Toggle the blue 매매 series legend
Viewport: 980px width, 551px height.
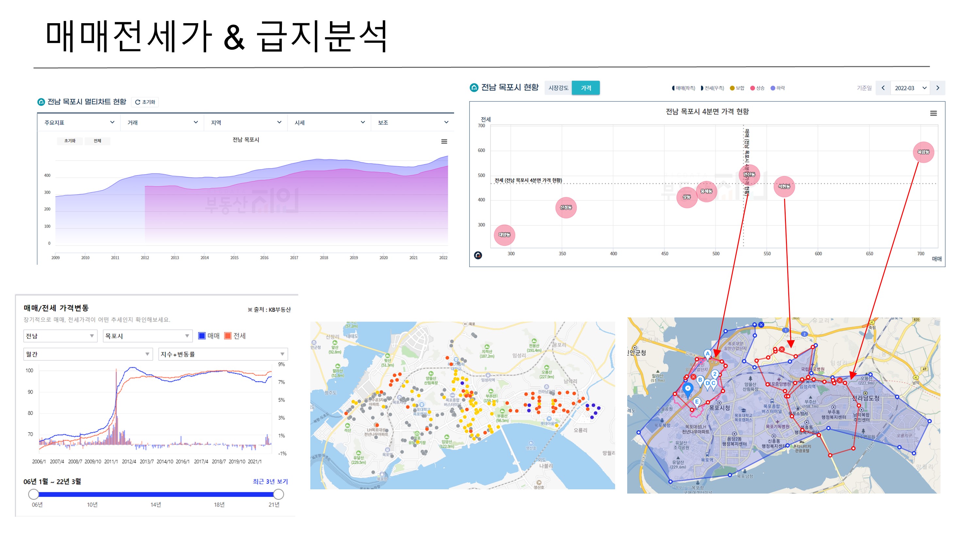pyautogui.click(x=209, y=336)
